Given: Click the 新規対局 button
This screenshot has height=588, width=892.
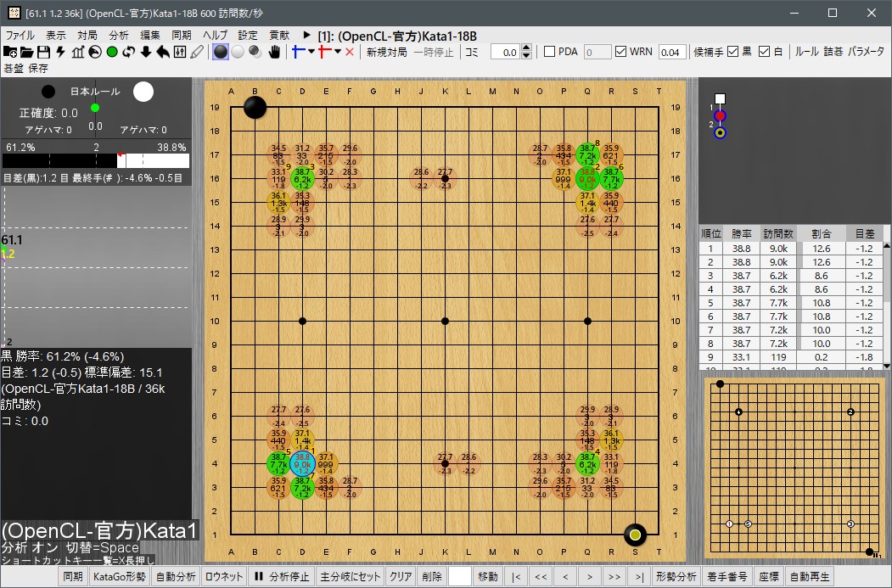Looking at the screenshot, I should (387, 53).
